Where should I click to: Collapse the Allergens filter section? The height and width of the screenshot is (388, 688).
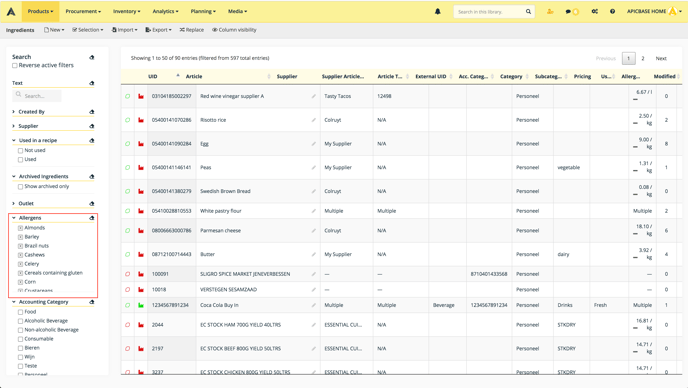14,218
